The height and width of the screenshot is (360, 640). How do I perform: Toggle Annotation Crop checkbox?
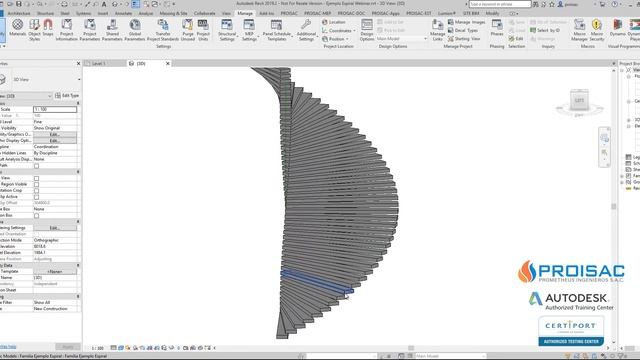(x=36, y=191)
